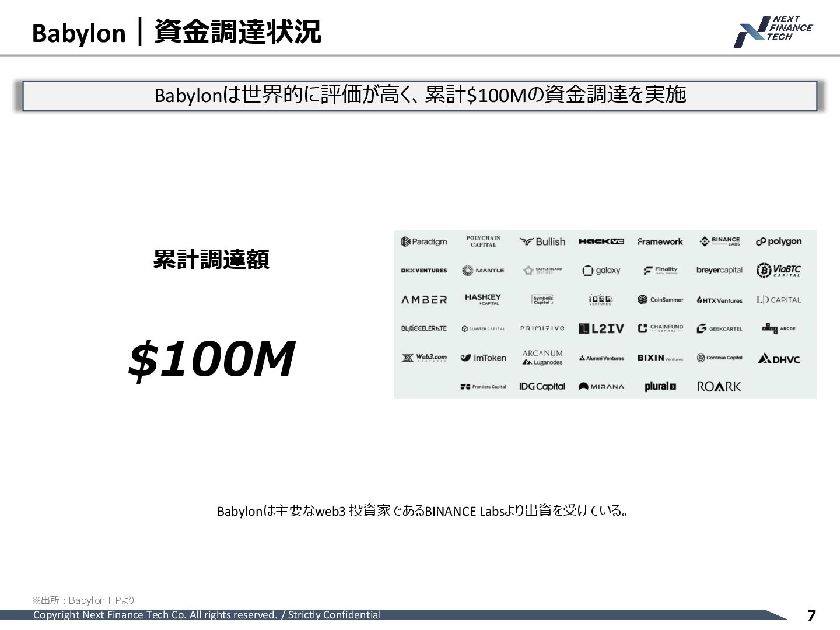Click the CoinSummer logo
The height and width of the screenshot is (630, 840).
click(660, 300)
